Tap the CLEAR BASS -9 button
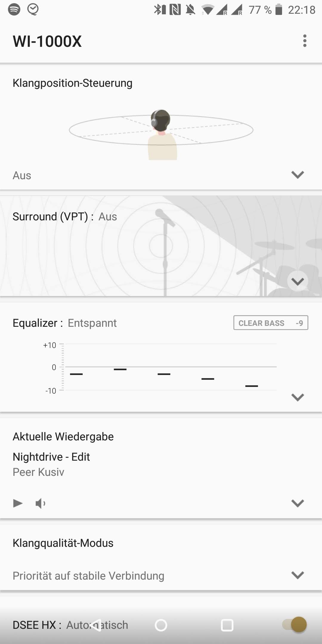 [x=270, y=323]
